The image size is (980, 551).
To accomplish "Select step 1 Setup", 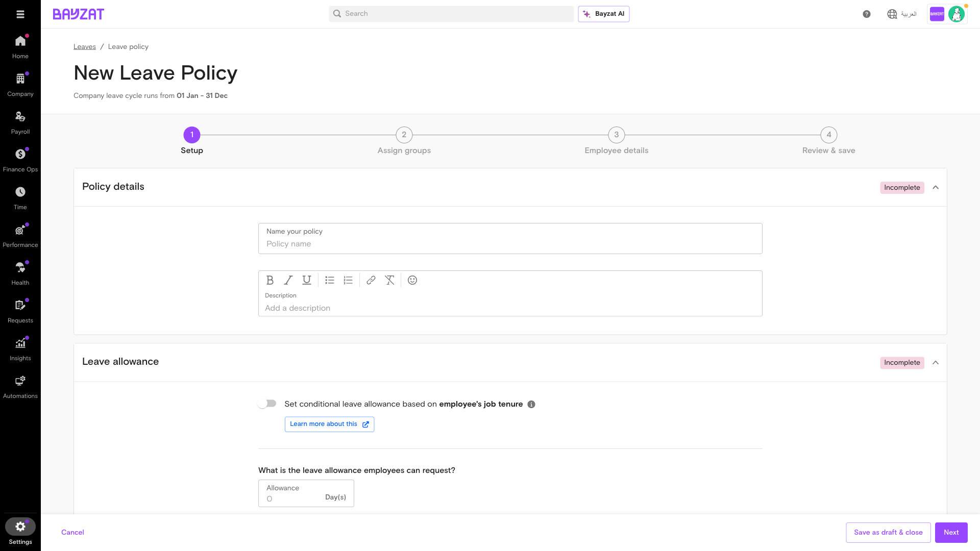I will pos(192,141).
